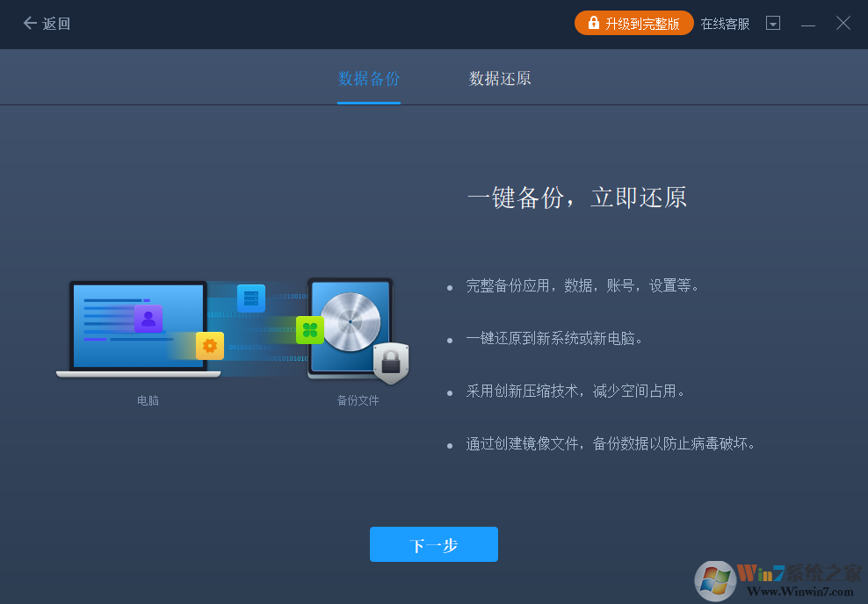Switch to the 数据还原 tab
The height and width of the screenshot is (604, 868).
coord(500,77)
